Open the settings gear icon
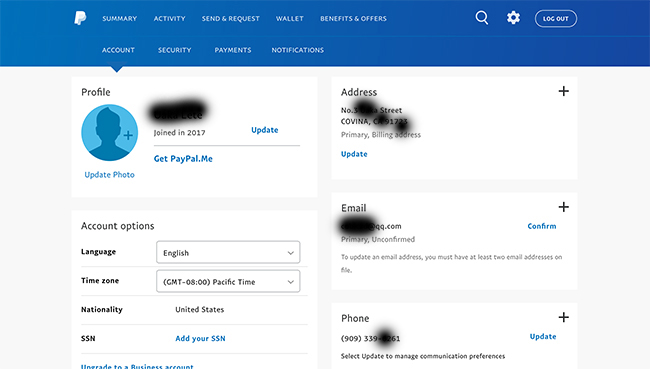 coord(513,18)
